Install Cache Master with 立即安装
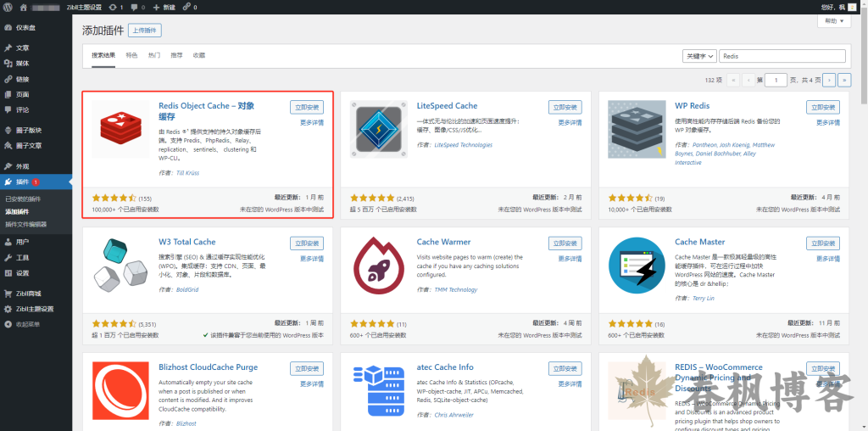This screenshot has height=431, width=868. click(823, 243)
